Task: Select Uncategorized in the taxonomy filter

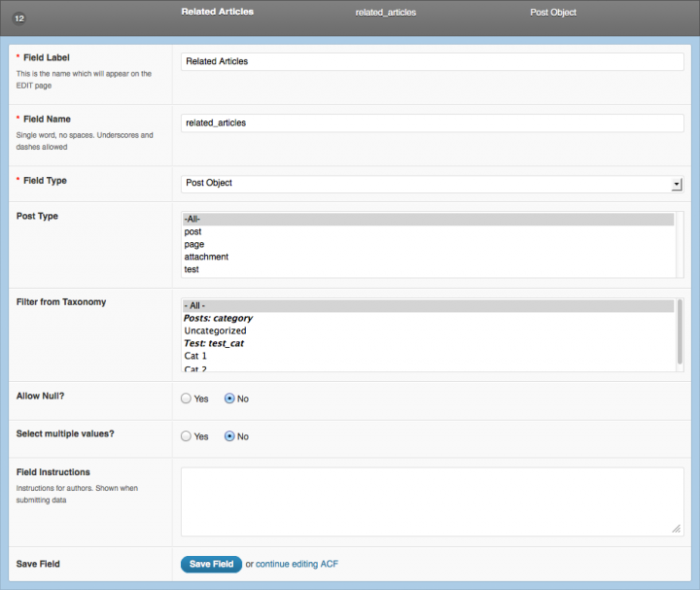Action: [428, 330]
